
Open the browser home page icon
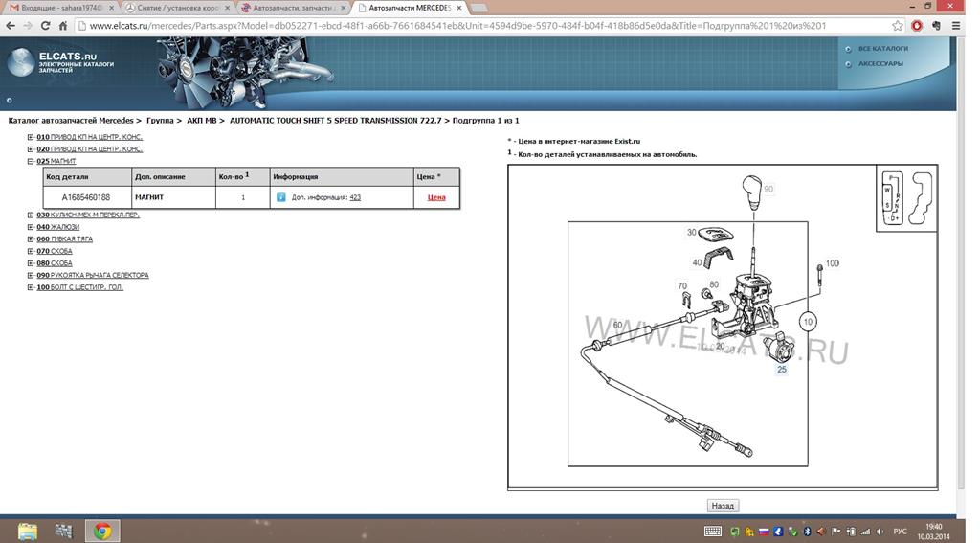[x=62, y=26]
